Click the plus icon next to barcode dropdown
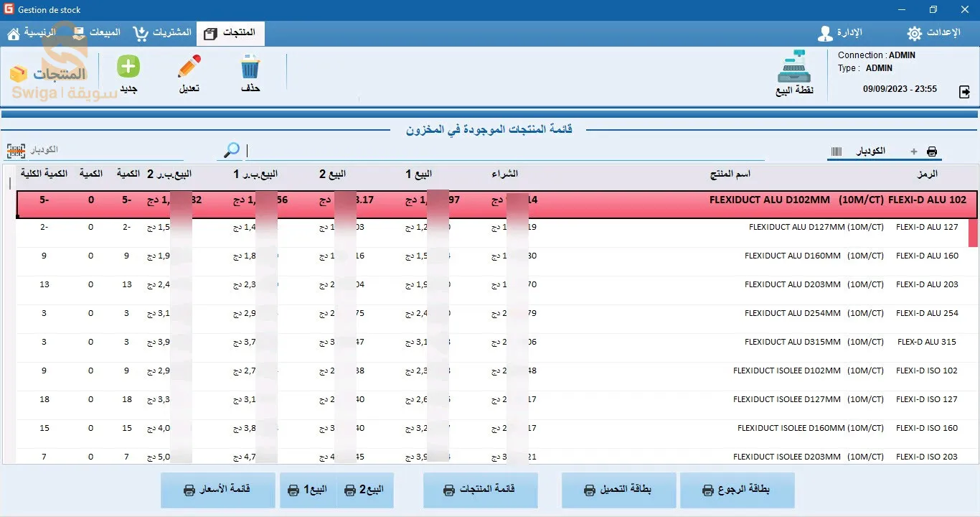The height and width of the screenshot is (517, 980). pyautogui.click(x=913, y=152)
